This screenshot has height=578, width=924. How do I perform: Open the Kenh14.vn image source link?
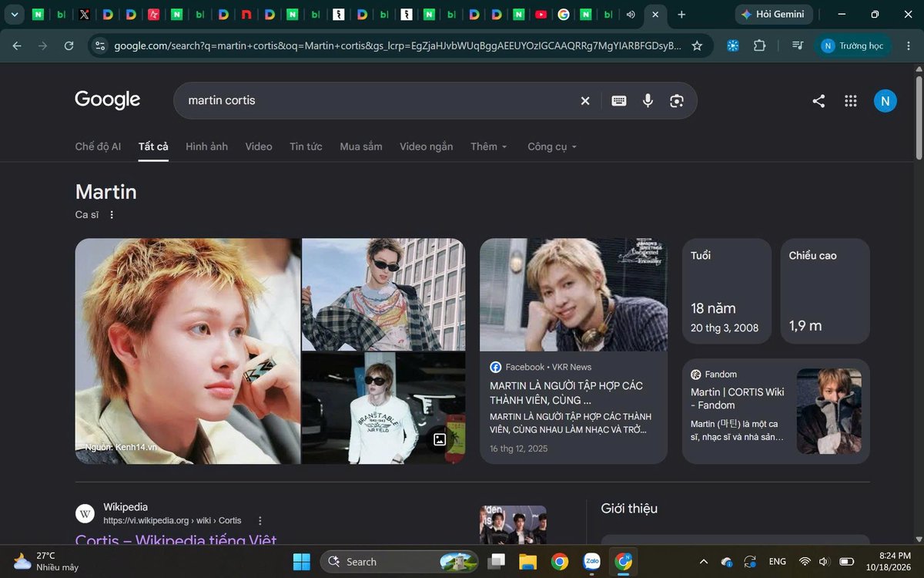point(122,447)
